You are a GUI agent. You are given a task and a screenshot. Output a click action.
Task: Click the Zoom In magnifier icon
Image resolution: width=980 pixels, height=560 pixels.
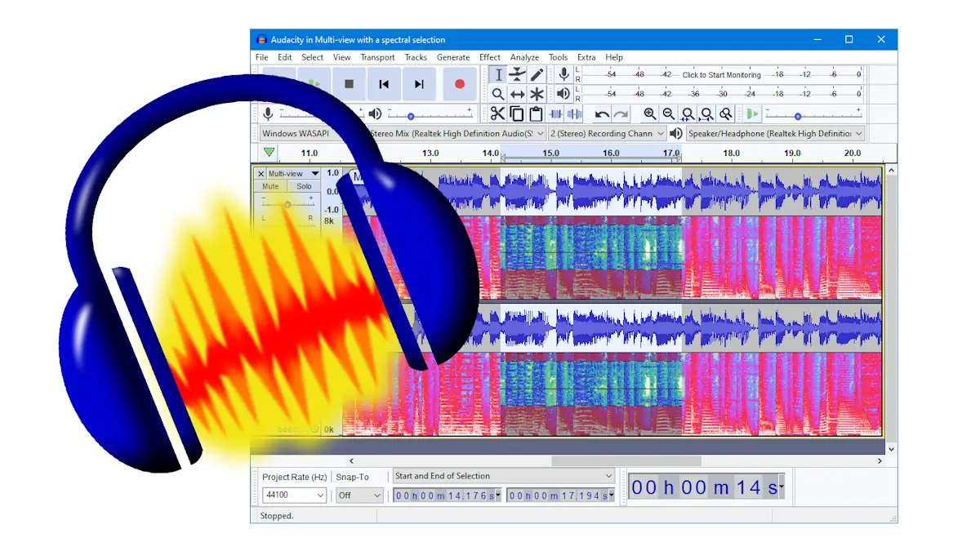coord(648,113)
